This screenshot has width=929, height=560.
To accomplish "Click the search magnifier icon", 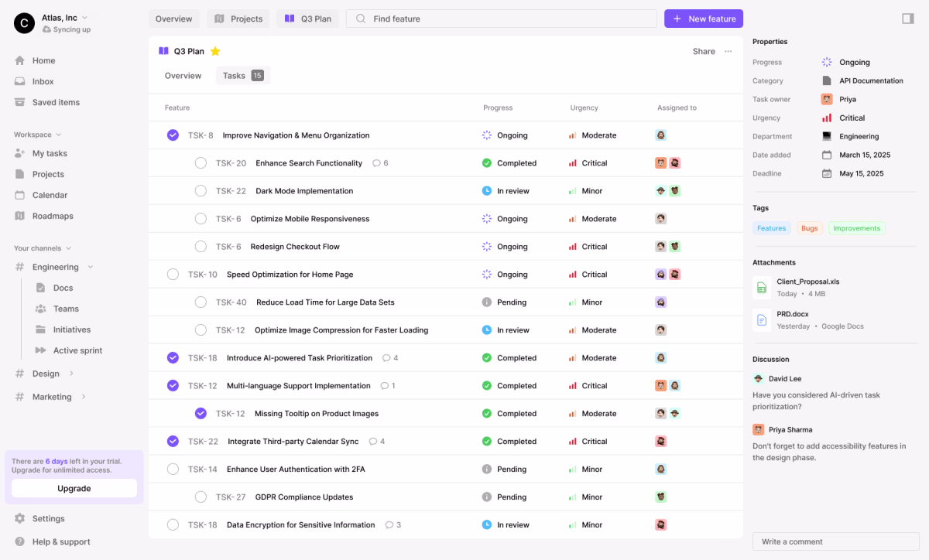I will point(361,19).
